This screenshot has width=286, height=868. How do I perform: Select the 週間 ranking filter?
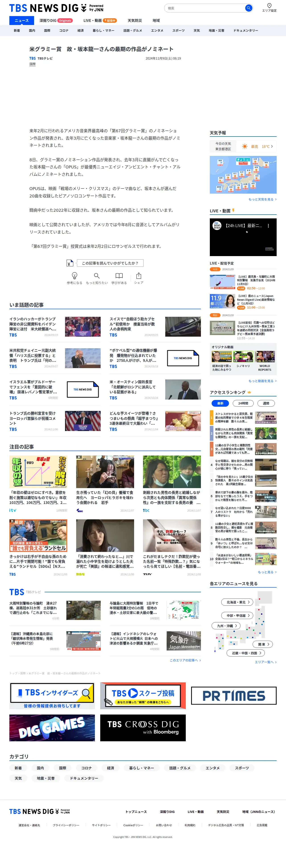click(266, 403)
